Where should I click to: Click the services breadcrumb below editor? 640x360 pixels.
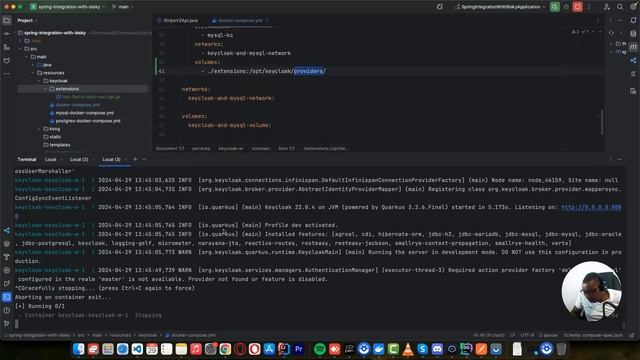pyautogui.click(x=201, y=149)
